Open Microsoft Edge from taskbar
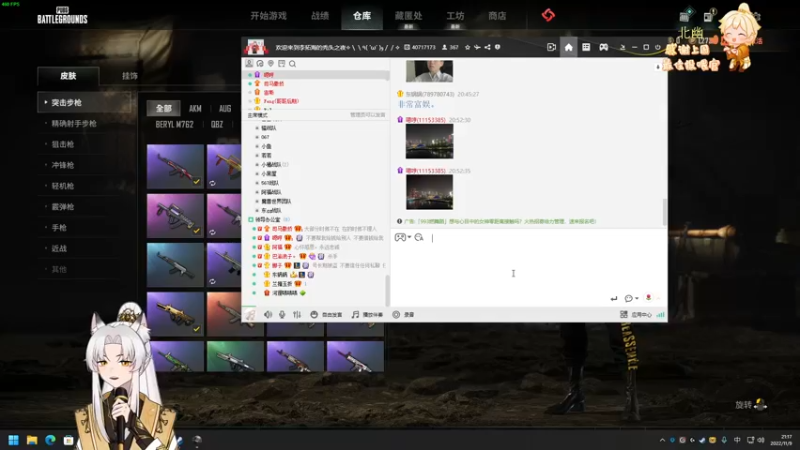 [x=50, y=440]
